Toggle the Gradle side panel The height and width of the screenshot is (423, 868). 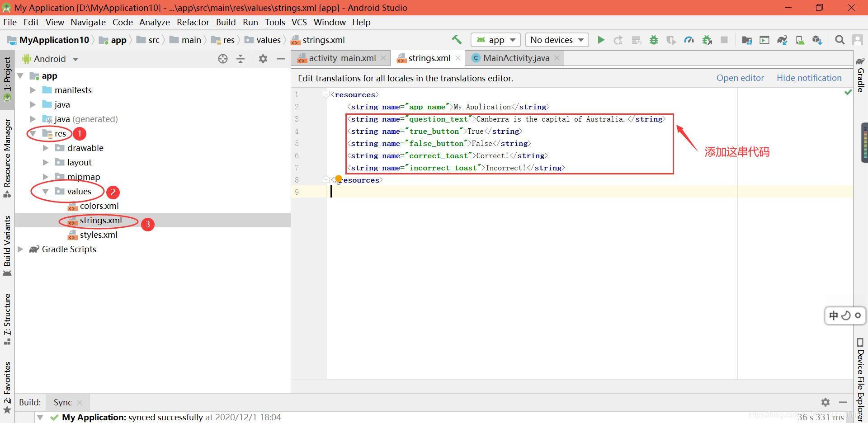[860, 75]
